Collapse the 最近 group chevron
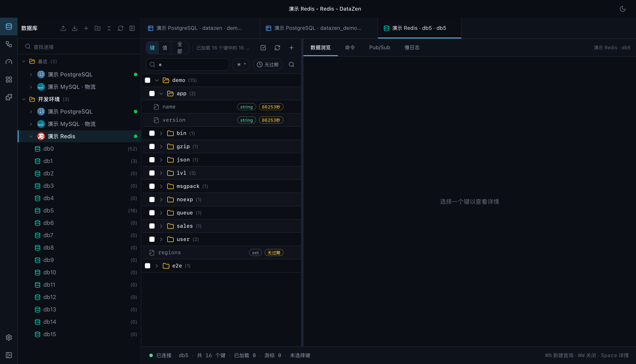This screenshot has width=636, height=364. (x=24, y=61)
